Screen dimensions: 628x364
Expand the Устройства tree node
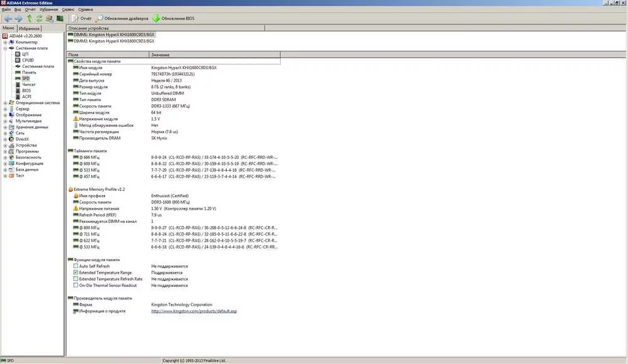(5, 146)
